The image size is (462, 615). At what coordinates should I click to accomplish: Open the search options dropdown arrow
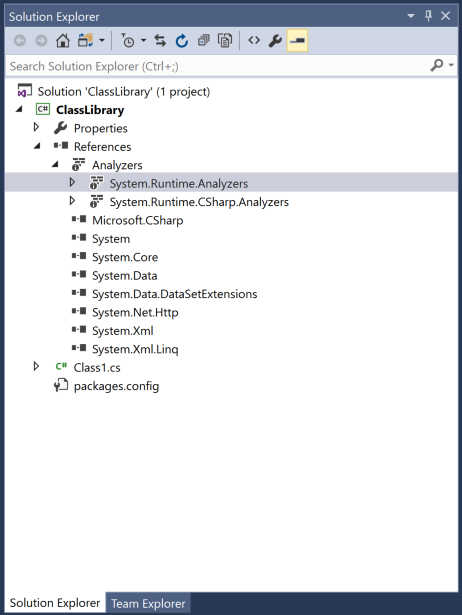coord(451,65)
